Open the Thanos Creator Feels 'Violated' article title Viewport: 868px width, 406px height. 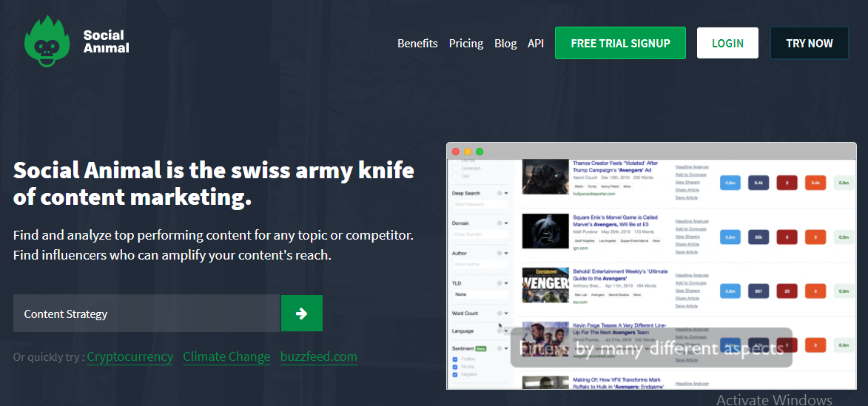tap(615, 166)
